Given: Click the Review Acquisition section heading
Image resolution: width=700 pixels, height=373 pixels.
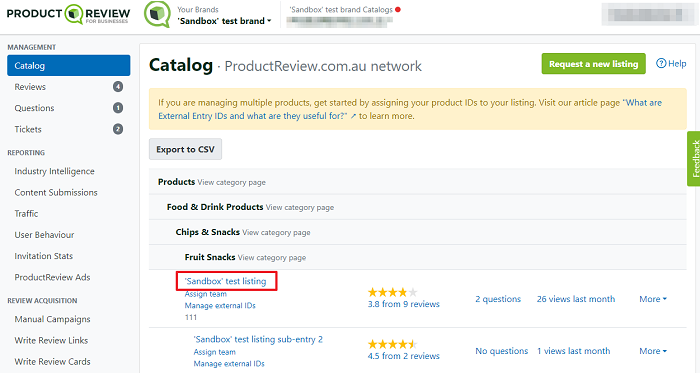Looking at the screenshot, I should (42, 301).
